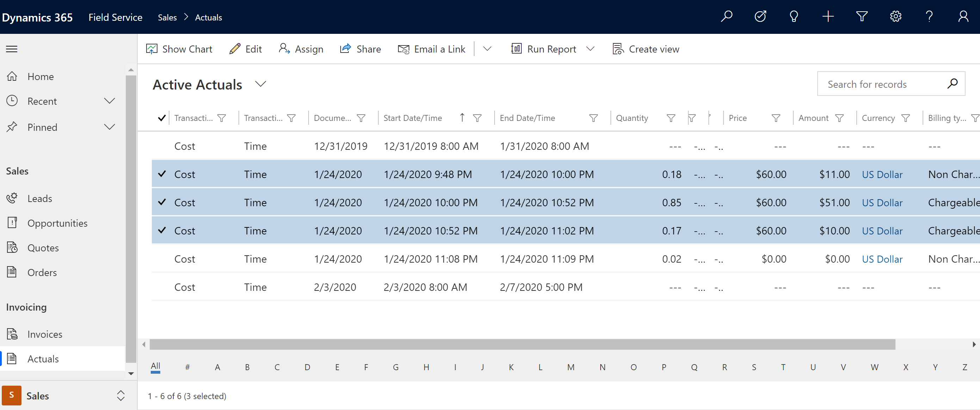The width and height of the screenshot is (980, 410).
Task: Select the checkbox on row 1/24/2020 10:00 PM
Action: click(x=161, y=202)
